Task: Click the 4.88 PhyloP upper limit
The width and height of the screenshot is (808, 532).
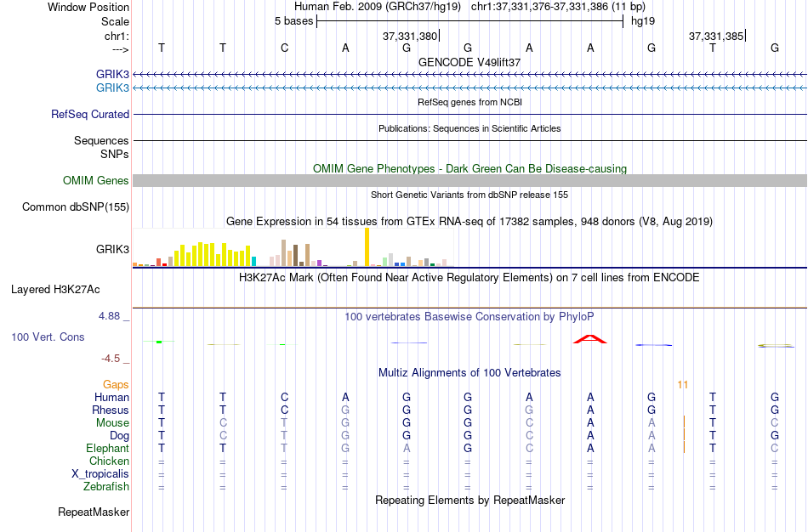Action: (109, 316)
